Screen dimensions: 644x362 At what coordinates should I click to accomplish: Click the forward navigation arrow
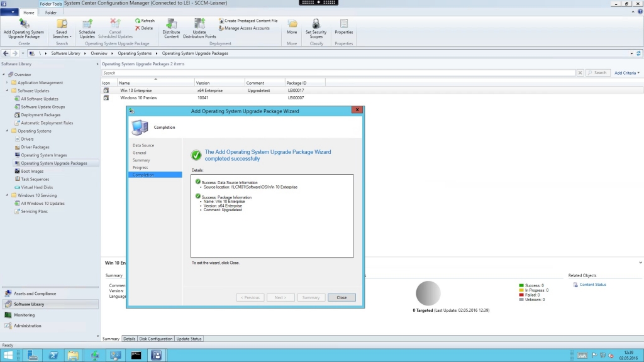pyautogui.click(x=15, y=53)
